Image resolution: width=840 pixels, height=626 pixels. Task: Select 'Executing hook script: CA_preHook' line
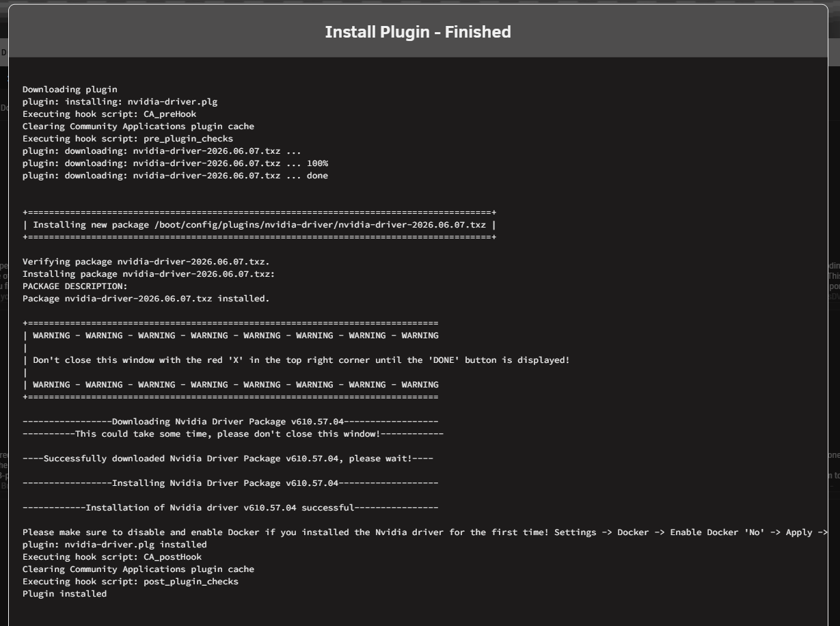[109, 114]
